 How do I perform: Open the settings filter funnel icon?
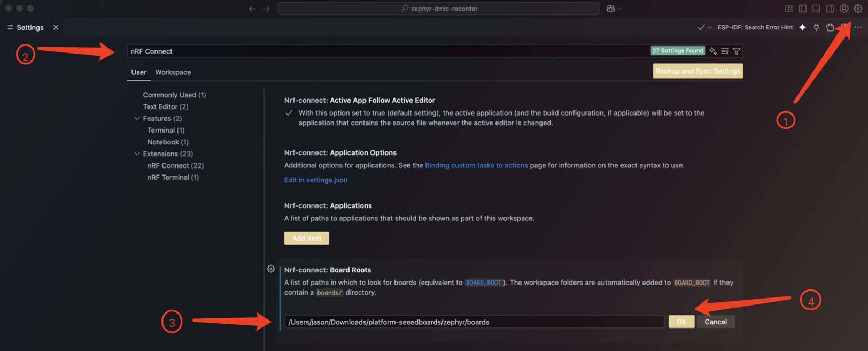[737, 51]
